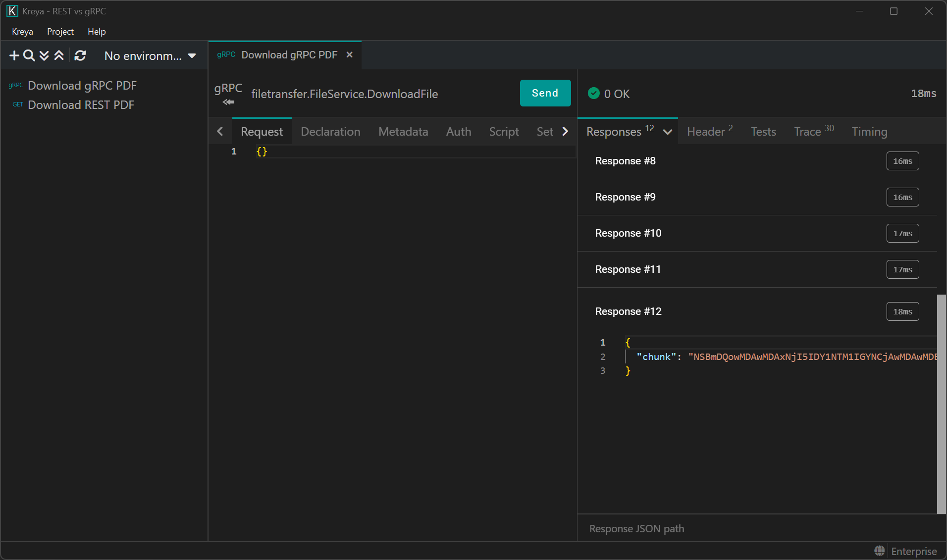
Task: Click the responses panel vertical scrollbar
Action: [941, 404]
